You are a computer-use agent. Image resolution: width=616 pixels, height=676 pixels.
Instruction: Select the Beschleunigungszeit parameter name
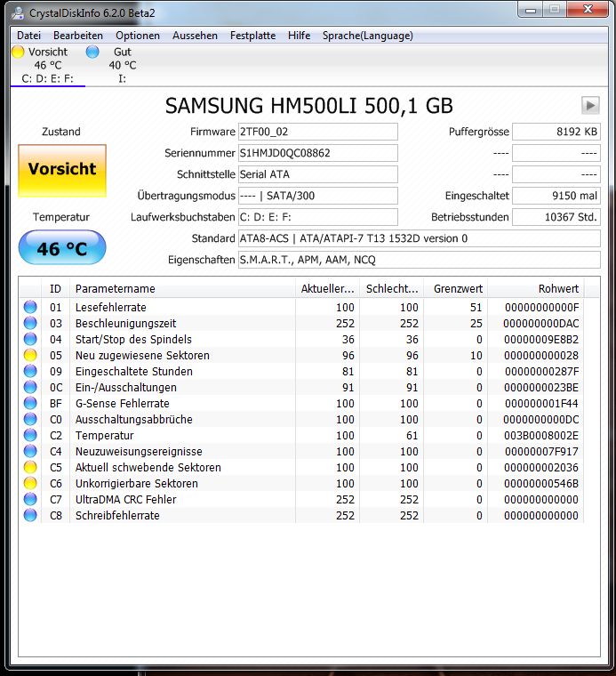[x=126, y=323]
